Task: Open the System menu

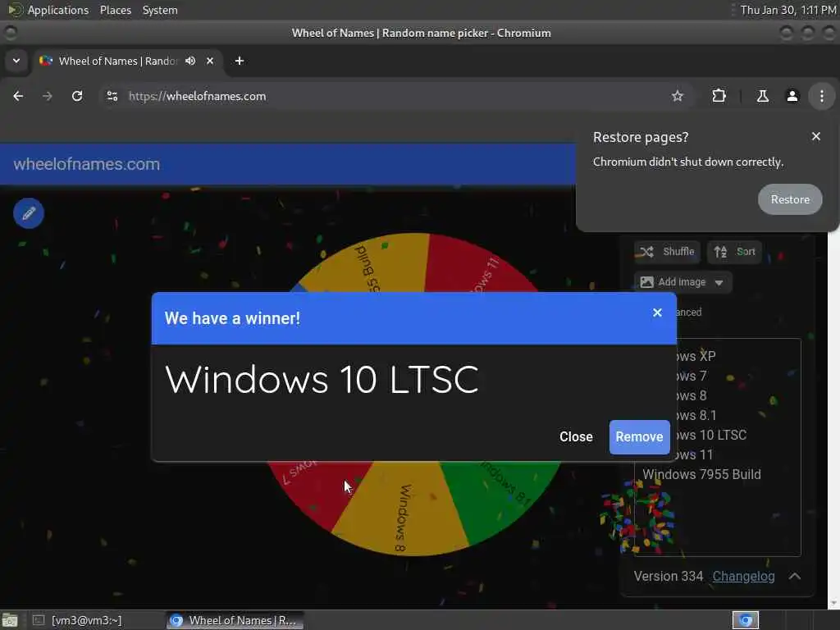Action: tap(160, 10)
